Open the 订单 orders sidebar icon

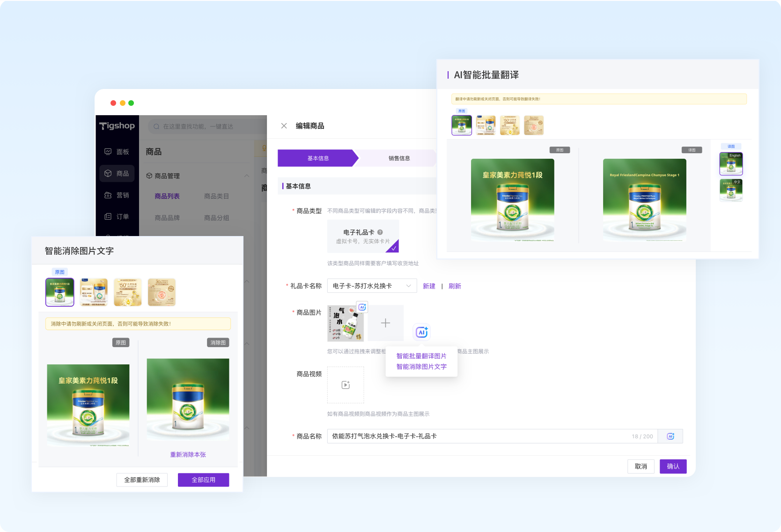point(108,217)
